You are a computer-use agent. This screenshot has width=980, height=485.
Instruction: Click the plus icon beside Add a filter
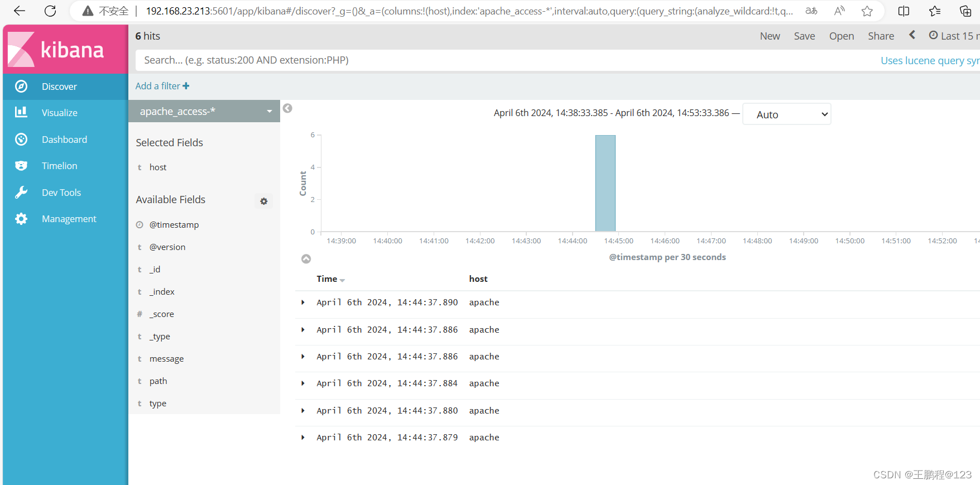tap(186, 86)
